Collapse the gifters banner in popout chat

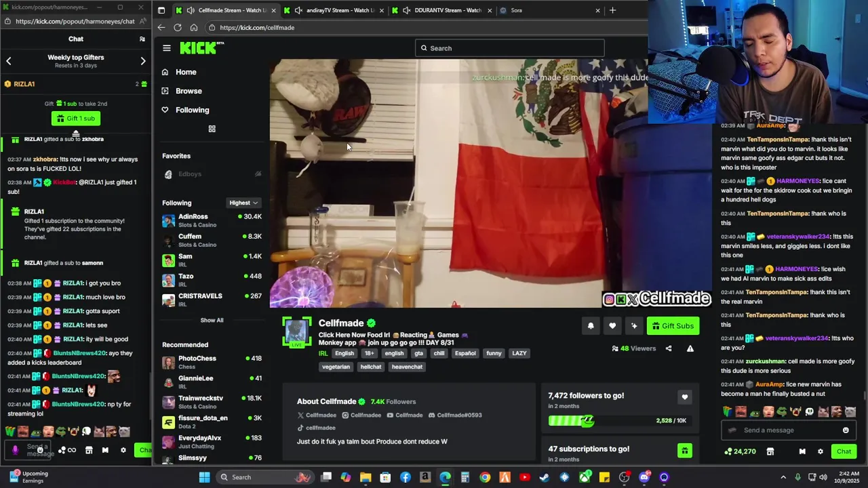76,133
